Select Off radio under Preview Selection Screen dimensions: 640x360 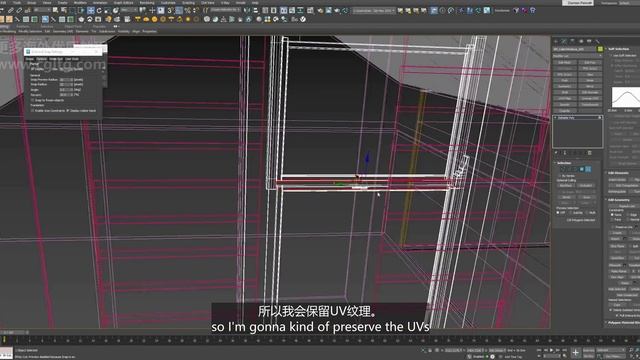click(558, 213)
